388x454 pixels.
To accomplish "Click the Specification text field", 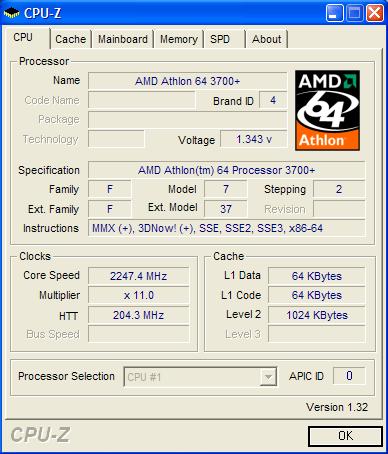I will (226, 170).
